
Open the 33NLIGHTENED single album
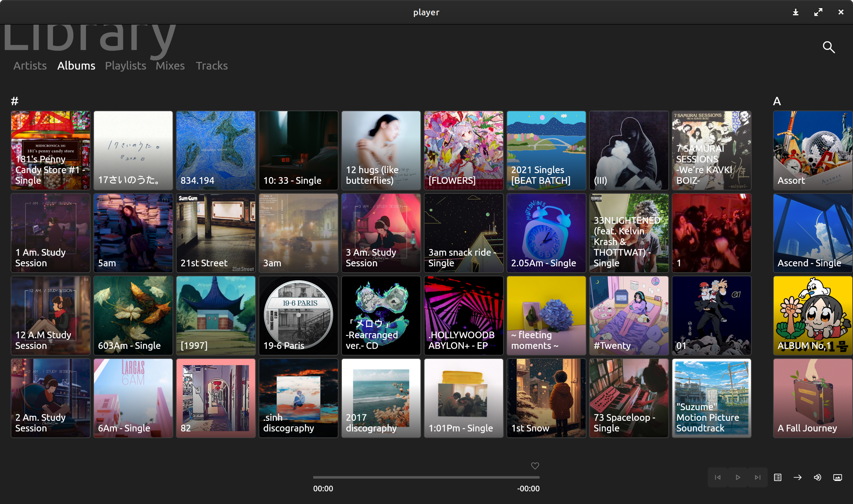[x=629, y=233]
